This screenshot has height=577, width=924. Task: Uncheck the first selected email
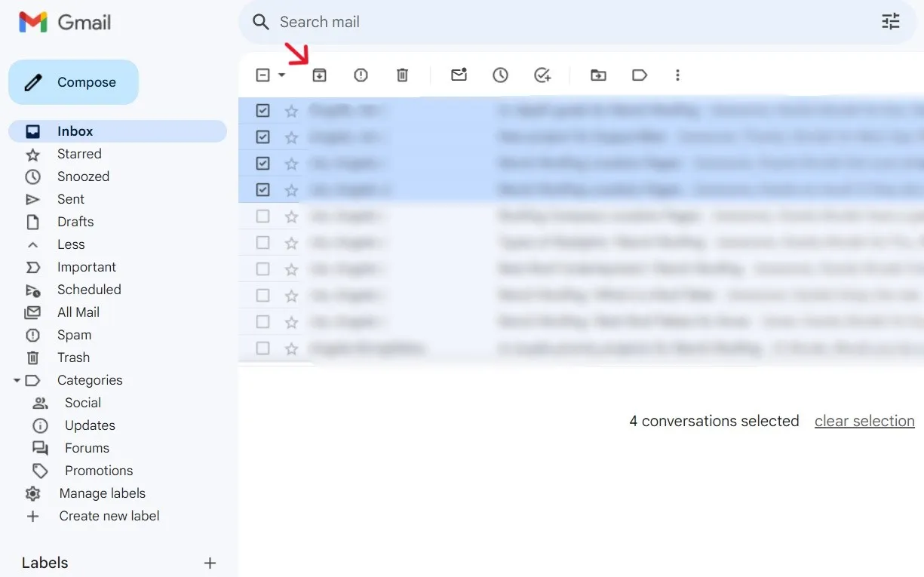(x=262, y=110)
